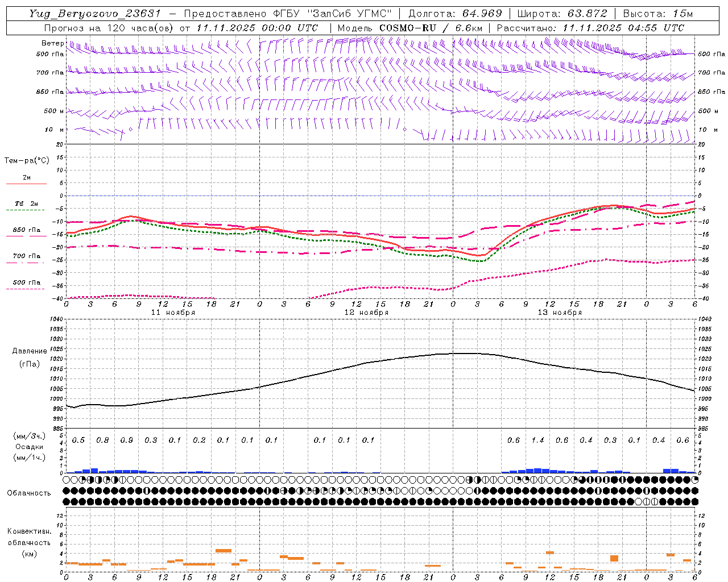728x582 pixels.
Task: Click the station title Yug_Beryozovo_23631
Action: pos(95,14)
